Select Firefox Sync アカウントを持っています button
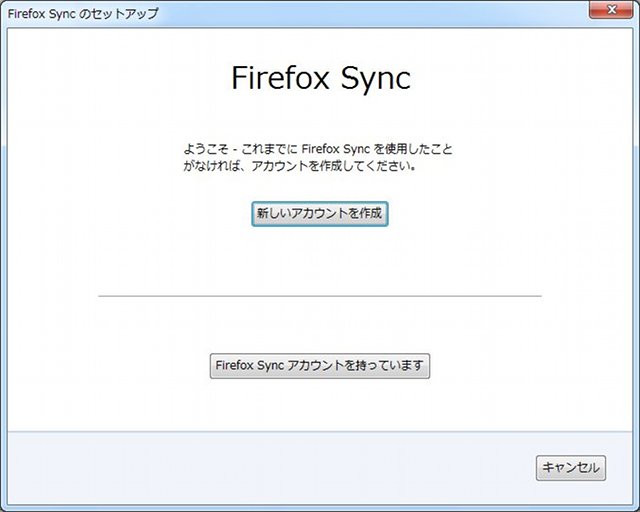The width and height of the screenshot is (640, 512). point(320,366)
